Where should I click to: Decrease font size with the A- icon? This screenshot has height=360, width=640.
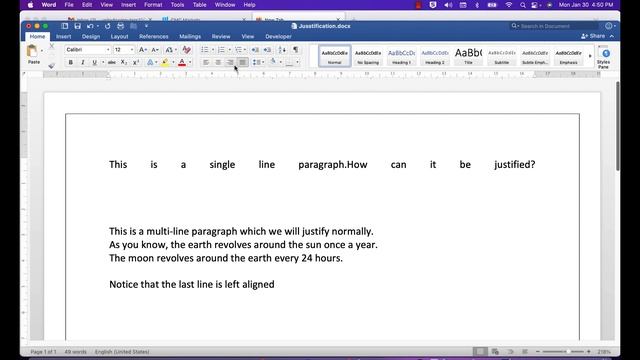pos(155,50)
